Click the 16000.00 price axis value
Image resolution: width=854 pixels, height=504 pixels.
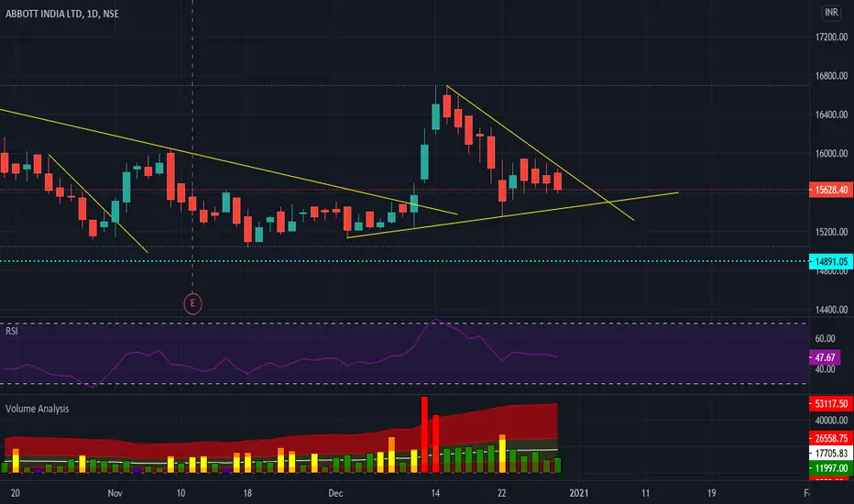tap(831, 154)
